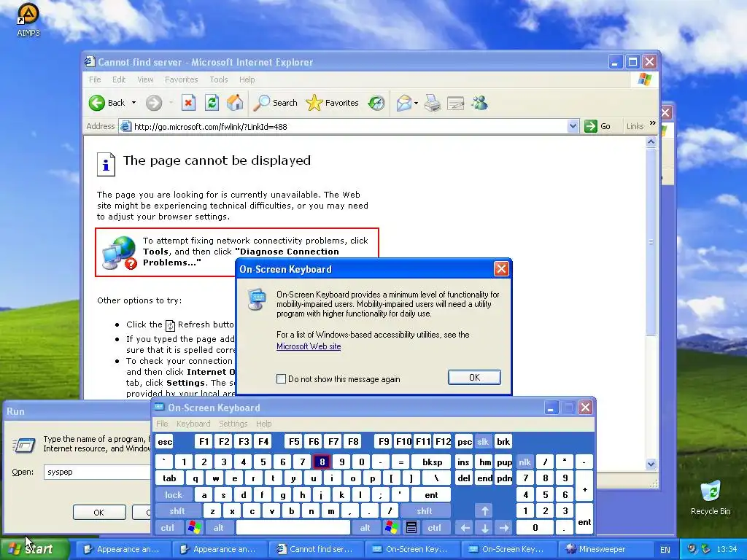This screenshot has height=560, width=747.
Task: Click OK in the Run dialog
Action: tap(99, 513)
